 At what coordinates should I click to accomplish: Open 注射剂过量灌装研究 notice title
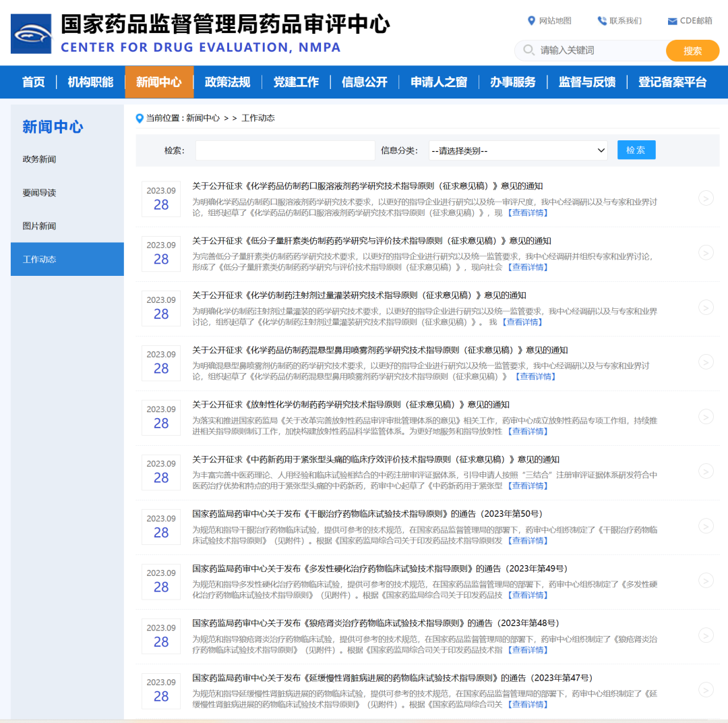click(359, 295)
